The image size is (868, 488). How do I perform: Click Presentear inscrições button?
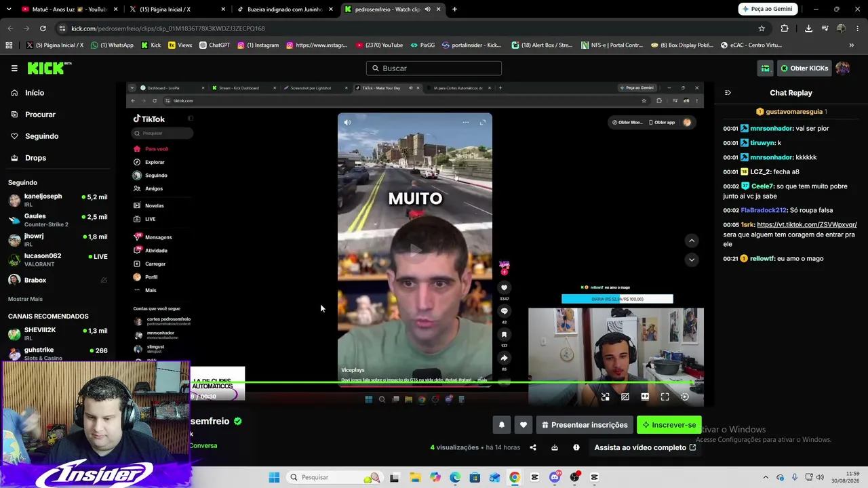tap(584, 425)
